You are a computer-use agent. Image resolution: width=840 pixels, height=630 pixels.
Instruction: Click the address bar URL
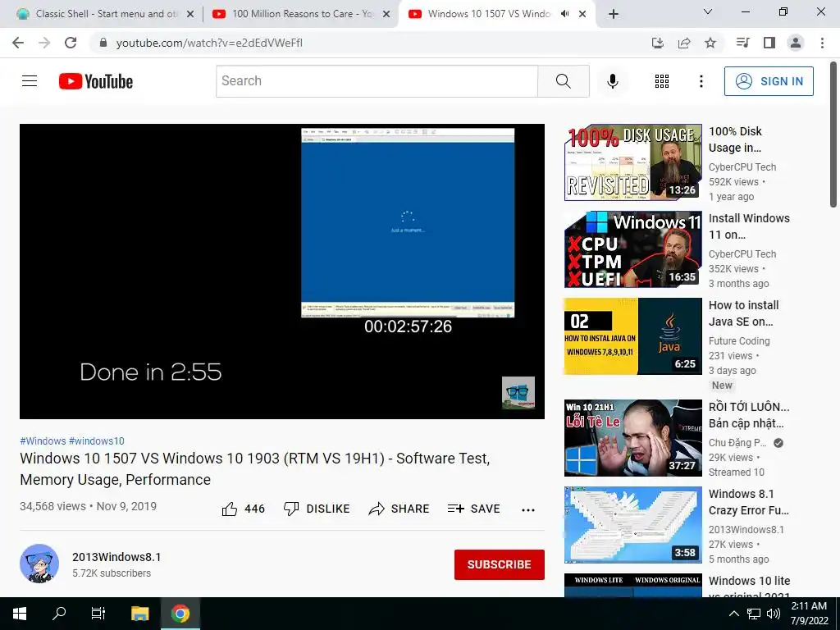(x=209, y=43)
